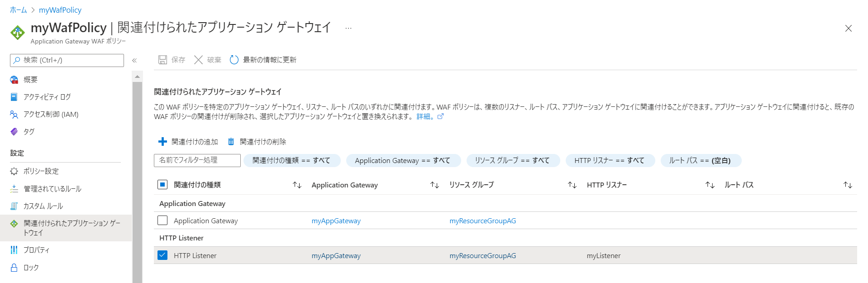The width and height of the screenshot is (868, 283).
Task: Open the ルート パス == (空白) filter
Action: tap(701, 160)
